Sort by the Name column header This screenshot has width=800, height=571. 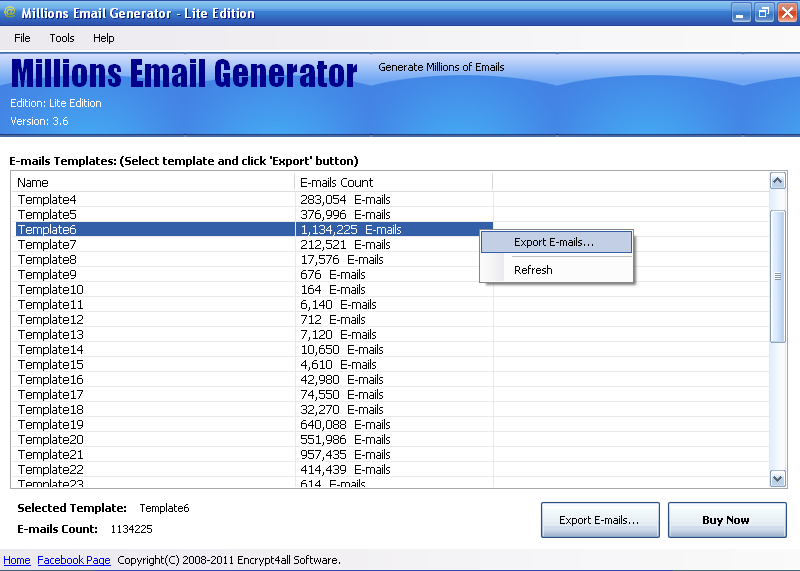click(153, 182)
